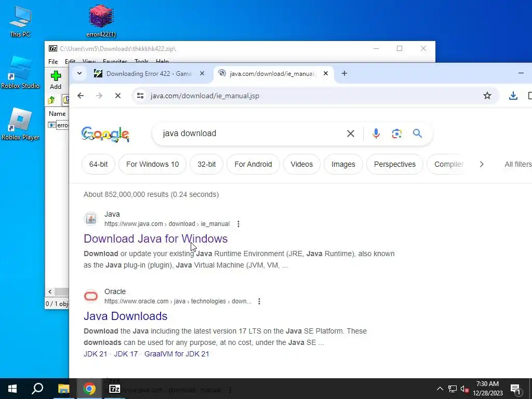Switch to Videos results
Image resolution: width=532 pixels, height=399 pixels.
(302, 164)
